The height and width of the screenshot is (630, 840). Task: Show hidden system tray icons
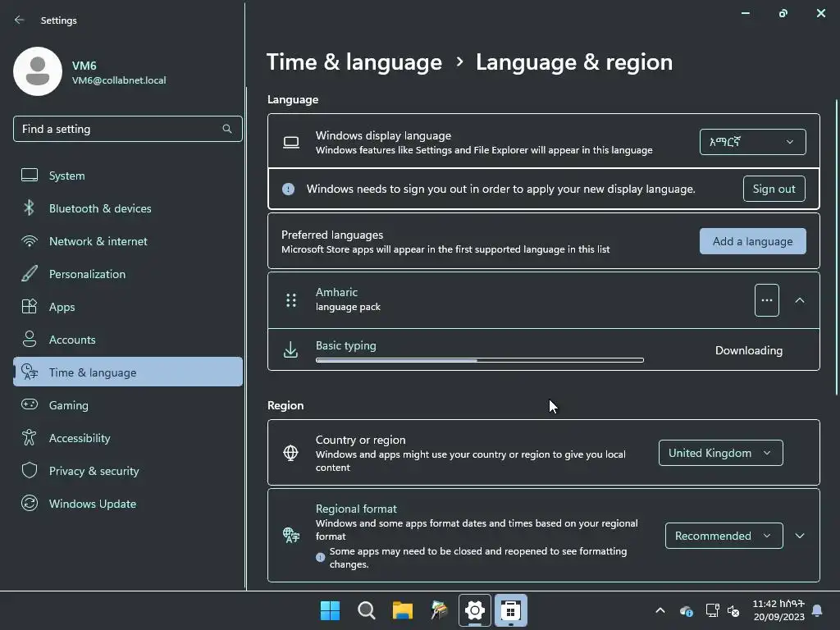(x=660, y=610)
